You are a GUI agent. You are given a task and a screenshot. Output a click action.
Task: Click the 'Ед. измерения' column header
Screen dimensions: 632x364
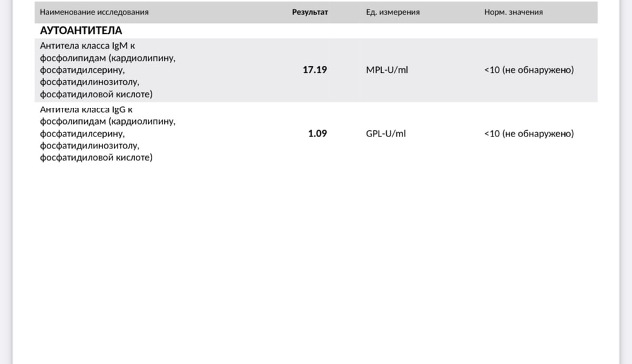pyautogui.click(x=392, y=12)
